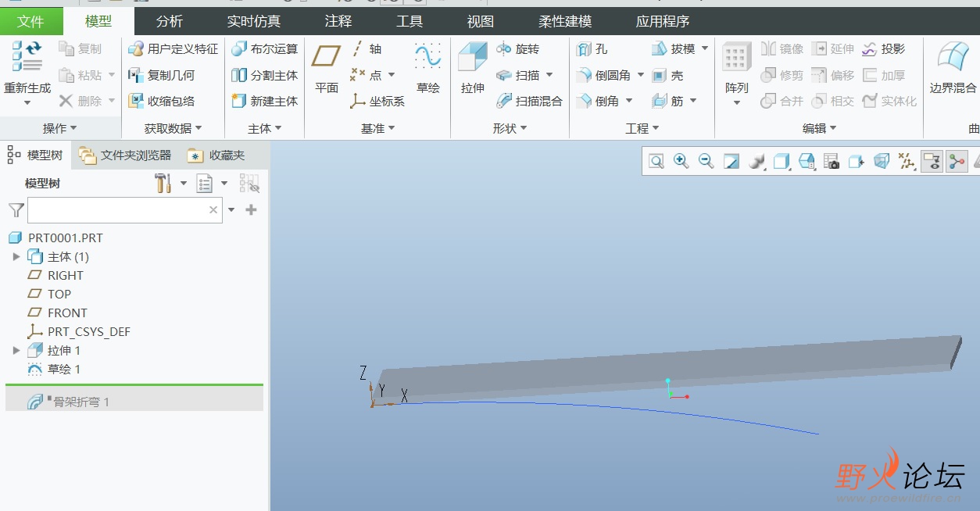
Task: Open the display style shaded sphere dropdown
Action: pos(757,161)
